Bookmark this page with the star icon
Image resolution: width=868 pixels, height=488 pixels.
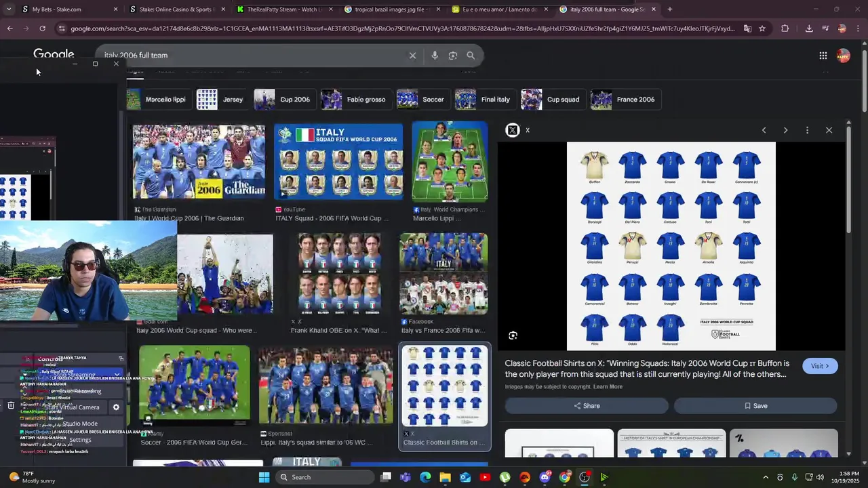click(762, 28)
